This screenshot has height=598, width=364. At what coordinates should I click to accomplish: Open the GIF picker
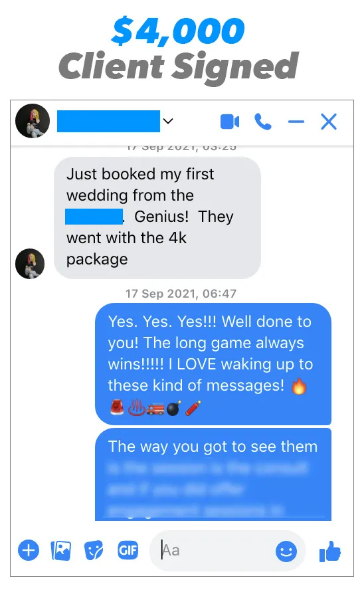(128, 550)
